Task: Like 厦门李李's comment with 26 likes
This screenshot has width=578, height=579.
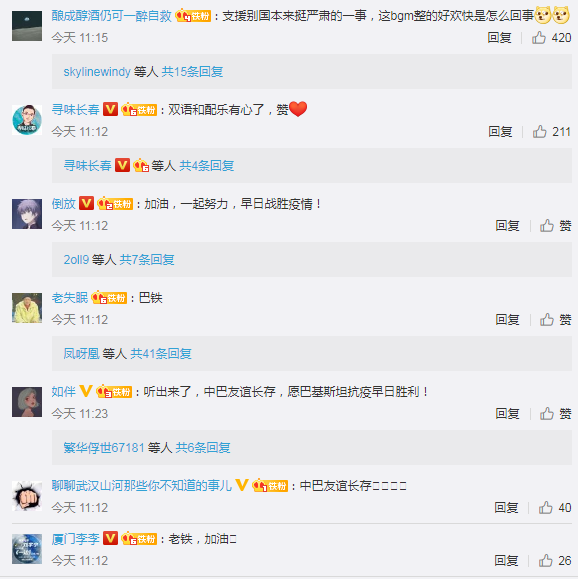Action: pyautogui.click(x=545, y=561)
